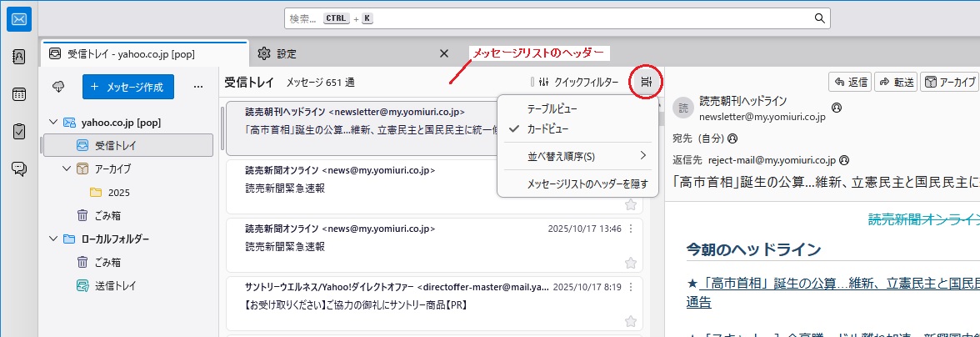Open the Tasks space icon
980x337 pixels.
tap(18, 132)
